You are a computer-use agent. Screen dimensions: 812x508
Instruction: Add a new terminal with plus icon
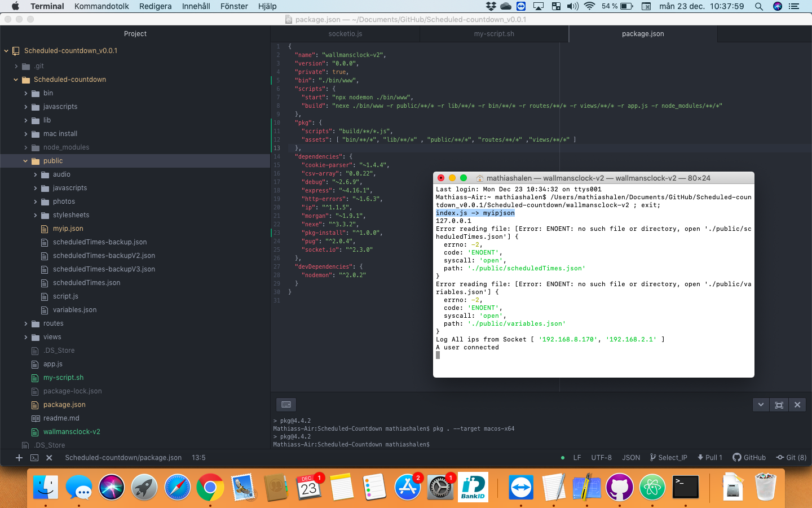(19, 458)
